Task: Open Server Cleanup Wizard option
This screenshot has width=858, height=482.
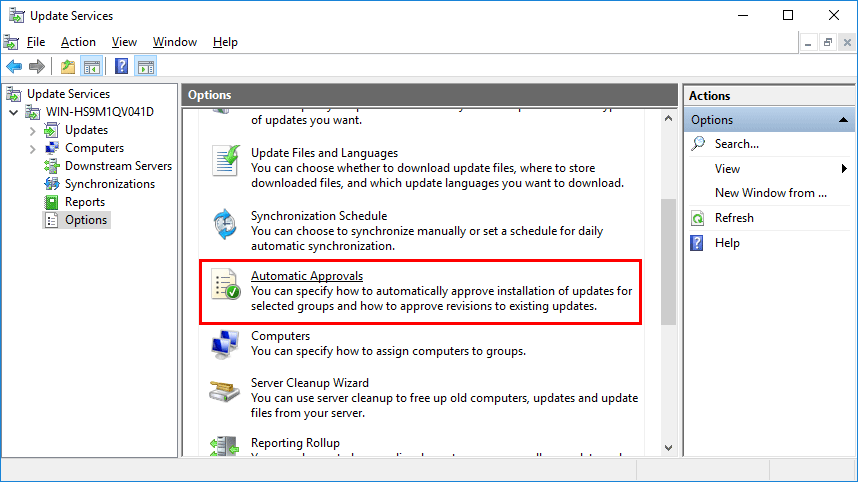Action: (x=310, y=383)
